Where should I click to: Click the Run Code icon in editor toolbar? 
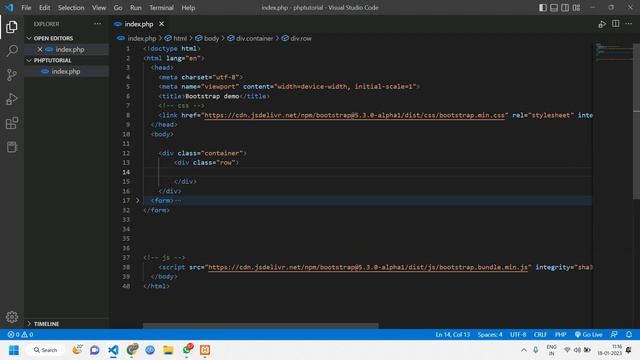(602, 24)
